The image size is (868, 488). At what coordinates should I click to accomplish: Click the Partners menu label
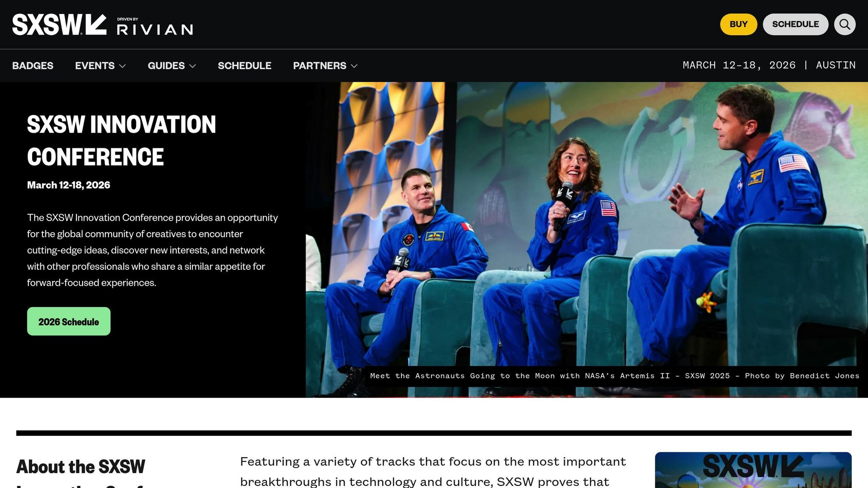click(x=320, y=66)
